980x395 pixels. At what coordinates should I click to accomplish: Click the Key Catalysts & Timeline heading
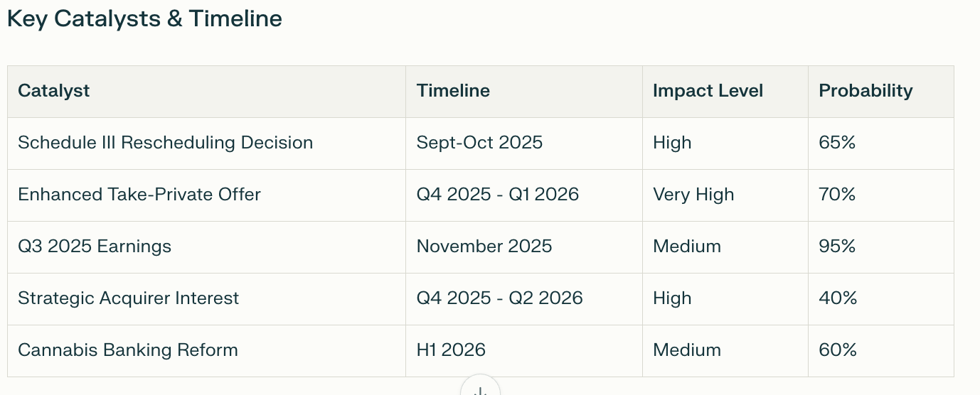click(x=144, y=18)
